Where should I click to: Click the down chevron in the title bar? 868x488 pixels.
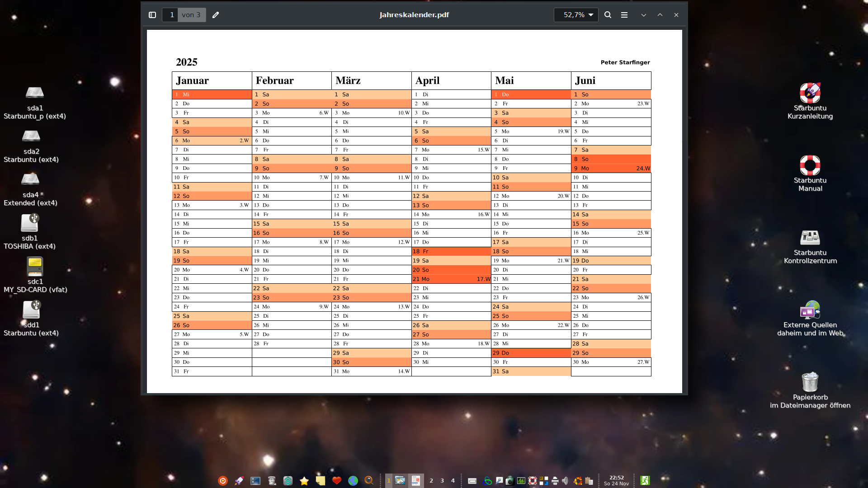click(644, 15)
